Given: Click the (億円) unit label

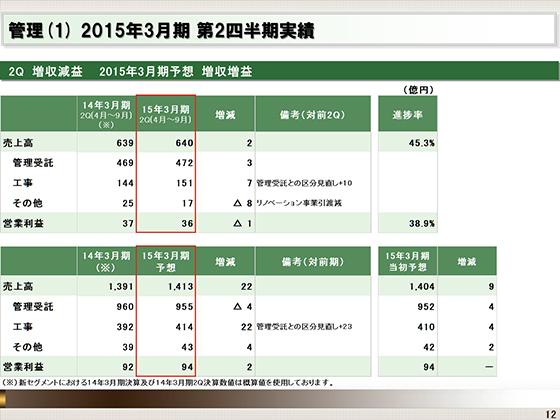Looking at the screenshot, I should (x=418, y=90).
